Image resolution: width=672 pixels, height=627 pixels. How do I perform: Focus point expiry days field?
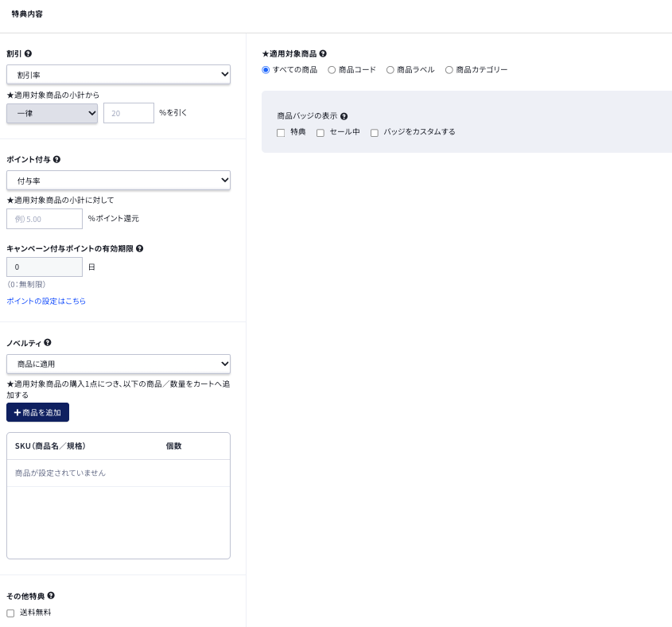click(x=45, y=267)
